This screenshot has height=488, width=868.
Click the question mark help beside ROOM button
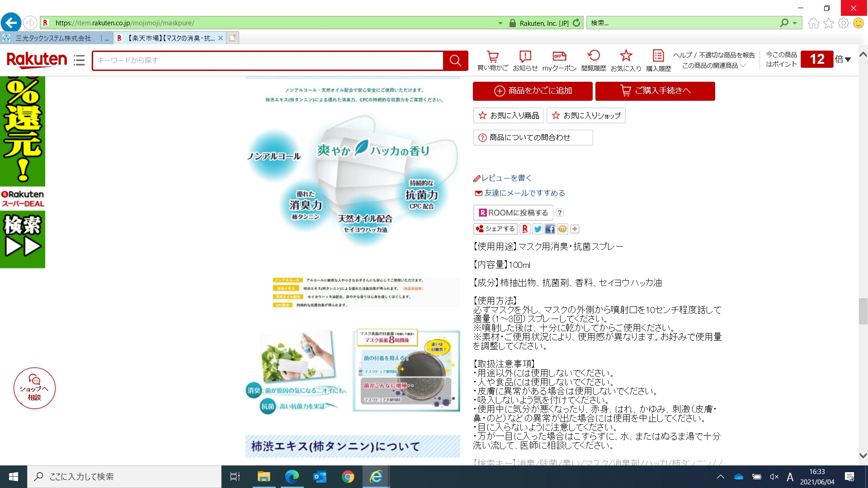pyautogui.click(x=560, y=213)
